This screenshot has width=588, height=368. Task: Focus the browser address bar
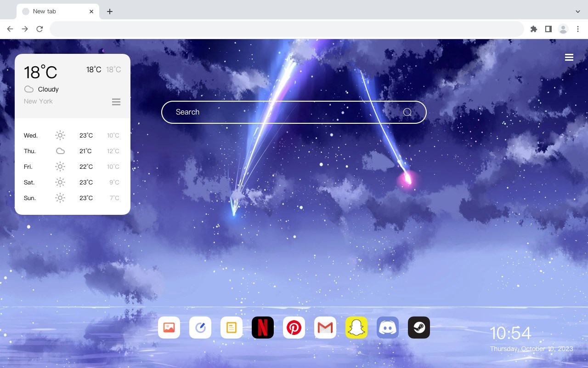[x=287, y=29]
